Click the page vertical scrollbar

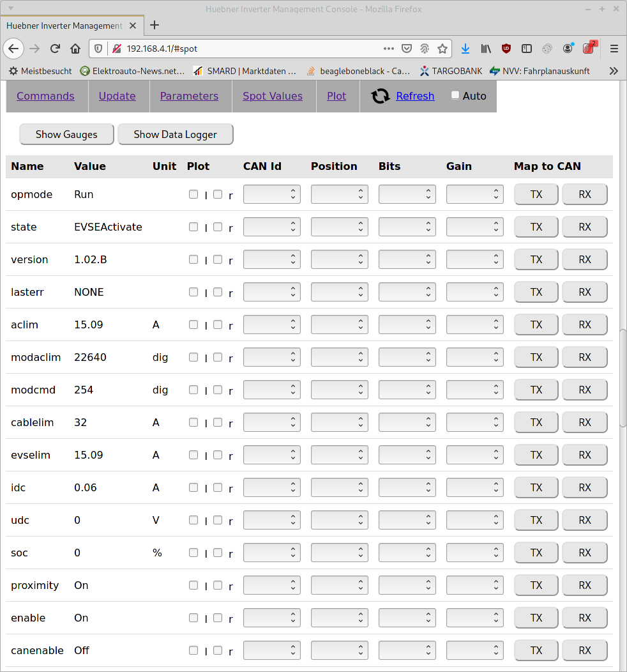(623, 377)
